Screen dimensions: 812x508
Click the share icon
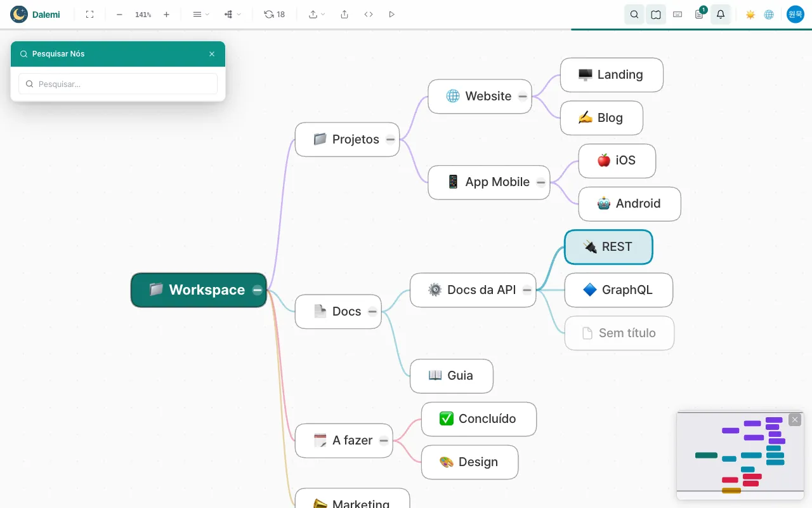[x=344, y=14]
